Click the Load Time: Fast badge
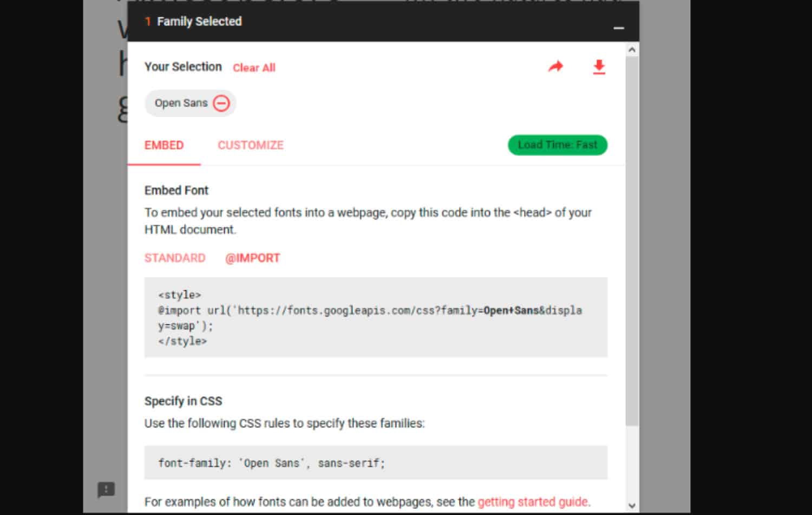This screenshot has height=515, width=812. [x=558, y=145]
